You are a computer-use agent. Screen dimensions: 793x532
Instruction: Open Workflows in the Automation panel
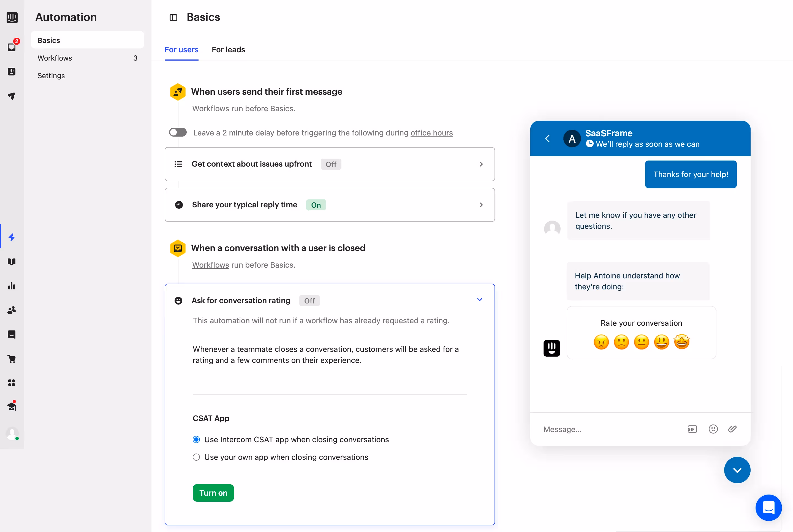tap(55, 58)
